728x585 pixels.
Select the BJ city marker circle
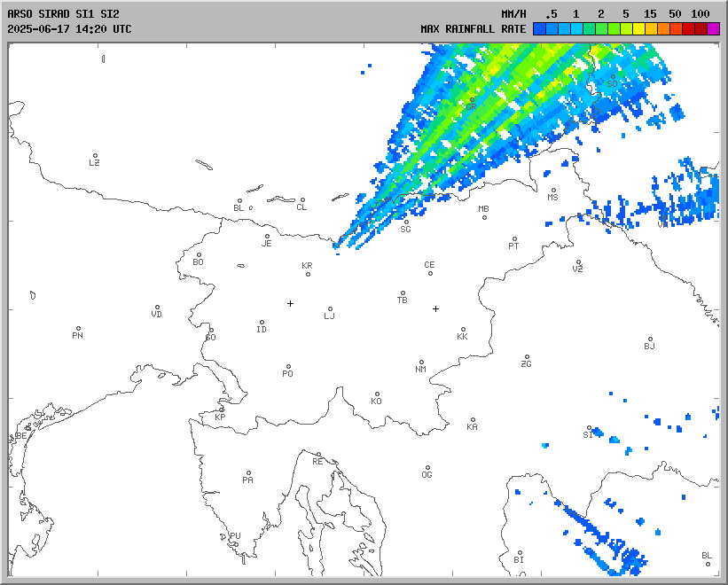point(650,339)
